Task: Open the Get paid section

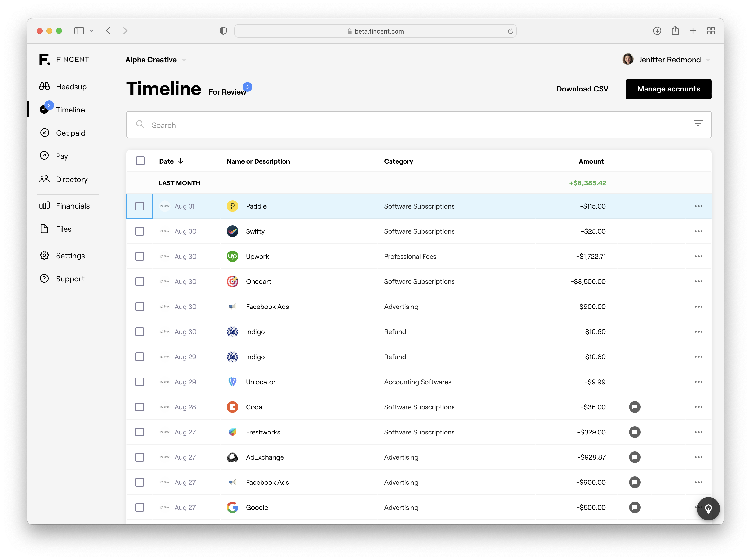Action: (x=71, y=133)
